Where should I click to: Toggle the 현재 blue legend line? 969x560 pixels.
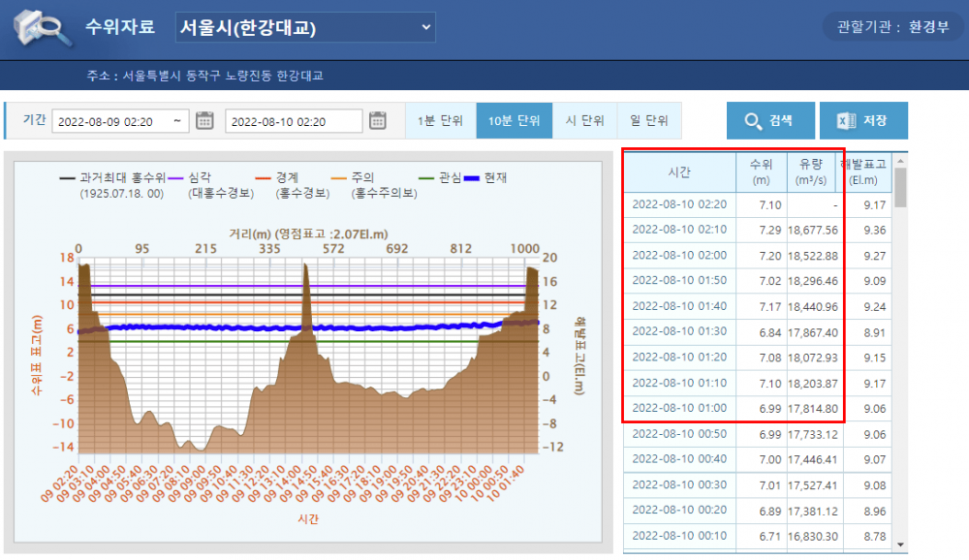(474, 178)
